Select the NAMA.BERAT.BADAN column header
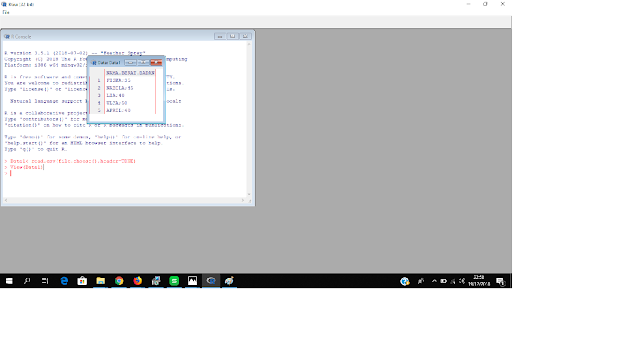The image size is (640, 360). [x=130, y=73]
